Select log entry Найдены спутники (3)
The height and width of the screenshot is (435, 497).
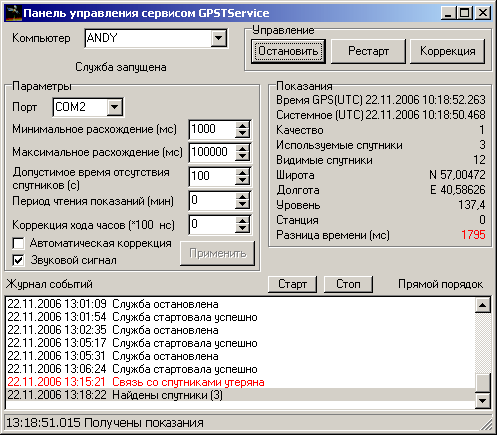tap(240, 395)
